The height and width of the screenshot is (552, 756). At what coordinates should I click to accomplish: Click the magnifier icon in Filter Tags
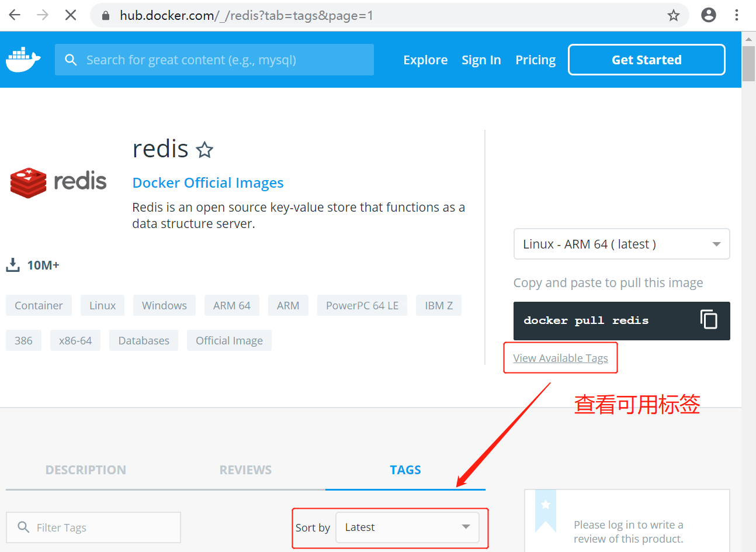coord(23,527)
